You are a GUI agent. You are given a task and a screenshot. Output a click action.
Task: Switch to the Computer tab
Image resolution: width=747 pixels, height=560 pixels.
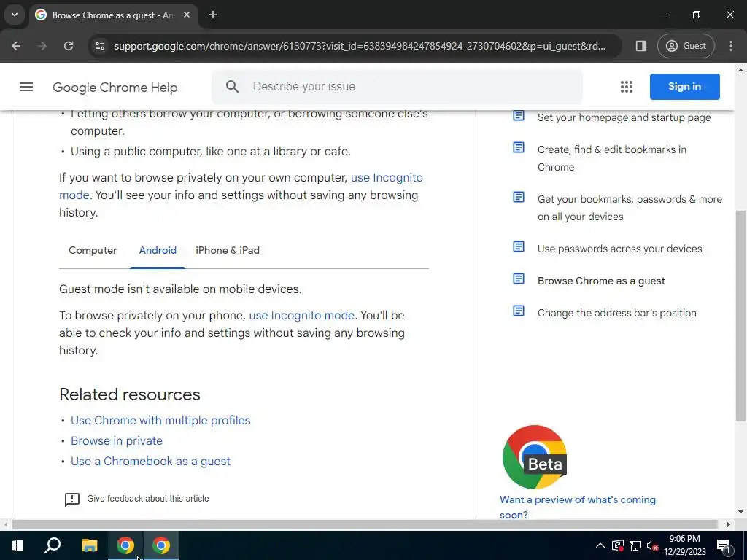(x=93, y=251)
